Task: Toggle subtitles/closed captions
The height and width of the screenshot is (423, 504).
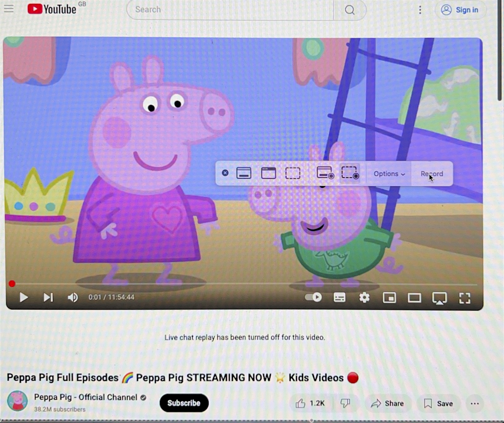Action: 339,297
